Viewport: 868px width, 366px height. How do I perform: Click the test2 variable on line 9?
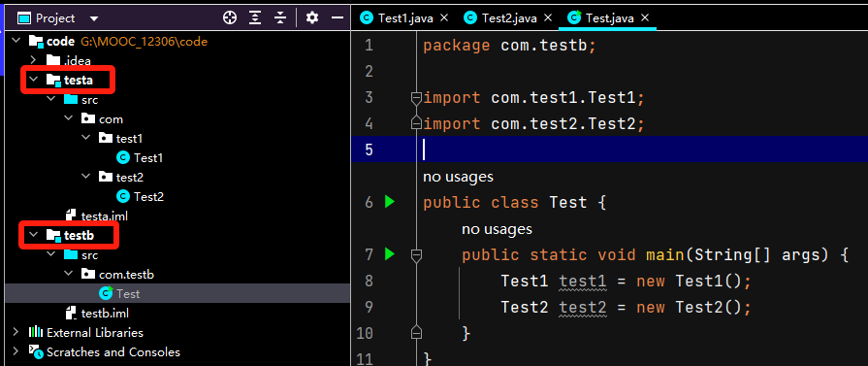coord(583,307)
